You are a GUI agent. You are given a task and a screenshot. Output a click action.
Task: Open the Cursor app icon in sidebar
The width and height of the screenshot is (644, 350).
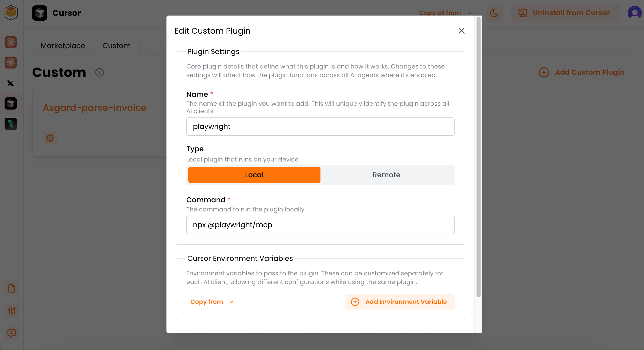[x=11, y=103]
